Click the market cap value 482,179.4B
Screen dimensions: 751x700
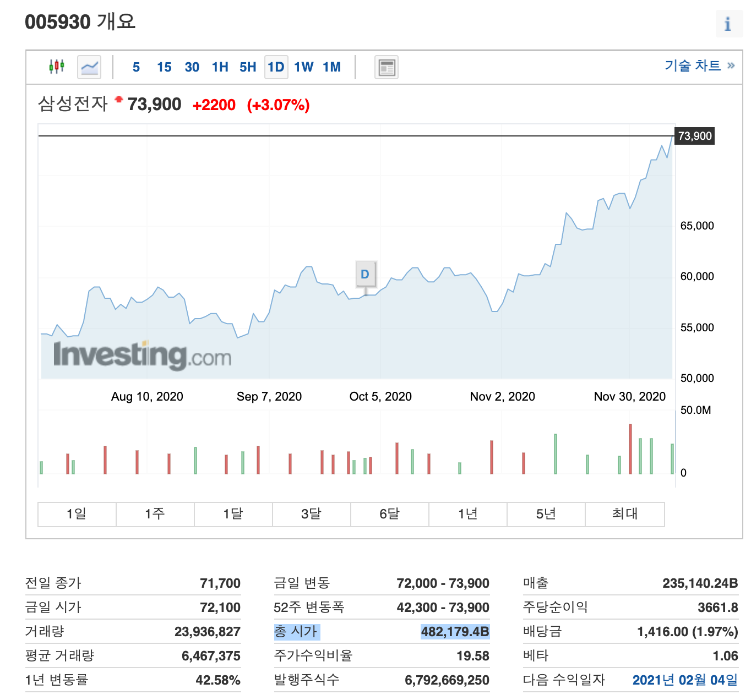(455, 632)
